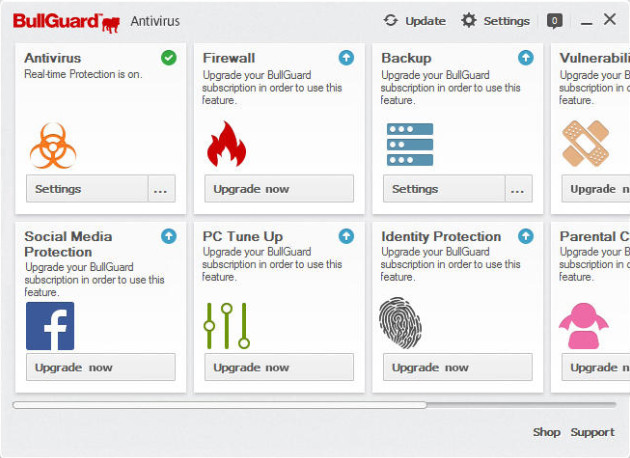
Task: Expand Antivirus more options ellipsis button
Action: point(162,188)
